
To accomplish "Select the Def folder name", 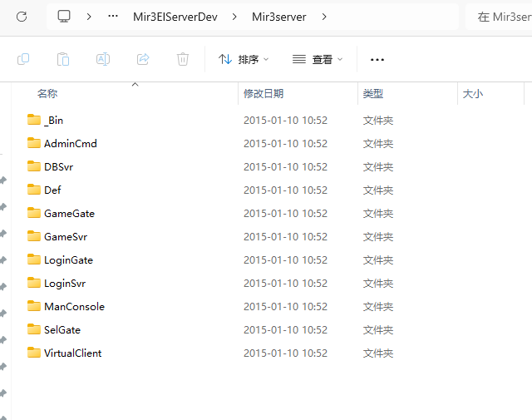I will click(52, 190).
